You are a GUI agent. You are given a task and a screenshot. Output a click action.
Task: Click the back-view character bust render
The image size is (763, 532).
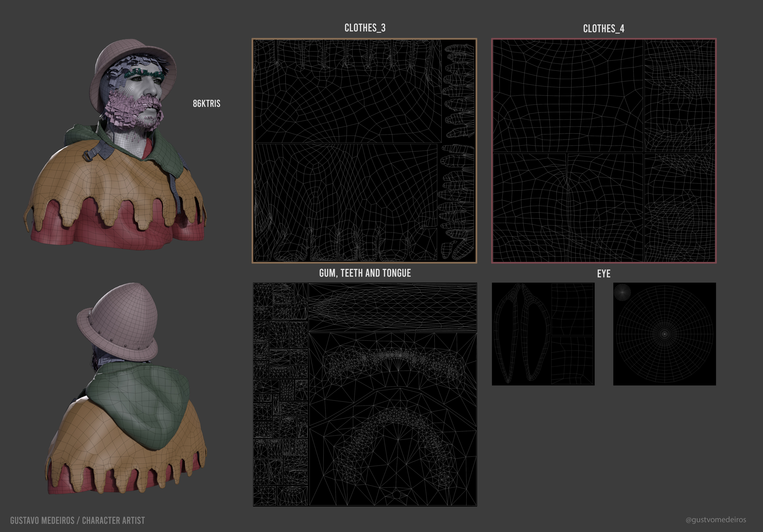tap(126, 389)
